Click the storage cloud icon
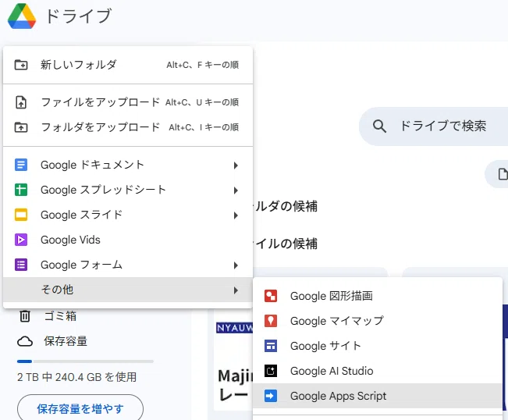Image resolution: width=508 pixels, height=420 pixels. tap(25, 341)
